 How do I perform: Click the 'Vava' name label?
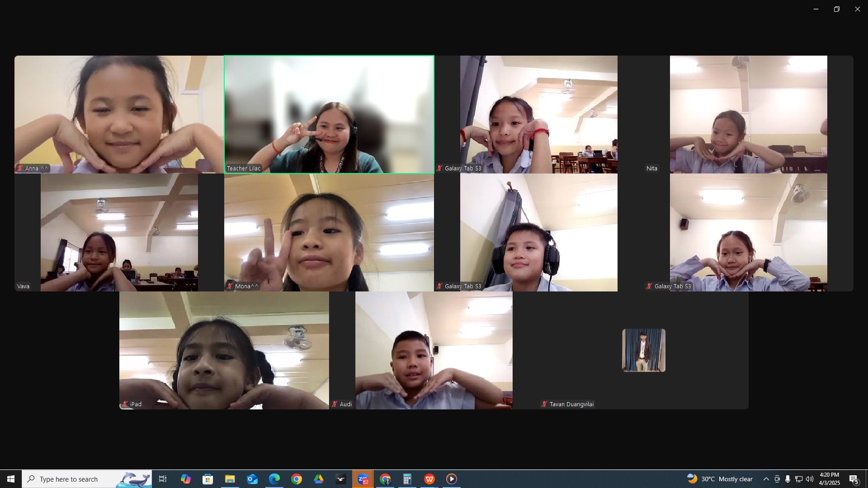(23, 286)
